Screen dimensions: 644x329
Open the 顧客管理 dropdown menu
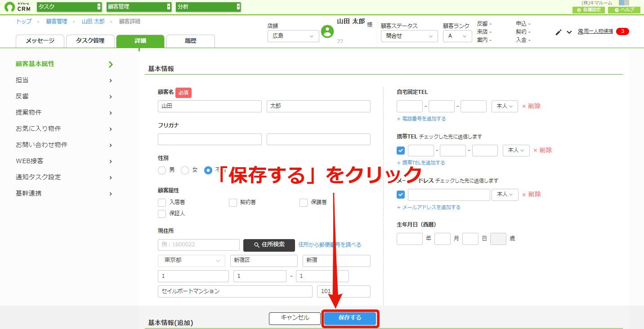pyautogui.click(x=139, y=6)
